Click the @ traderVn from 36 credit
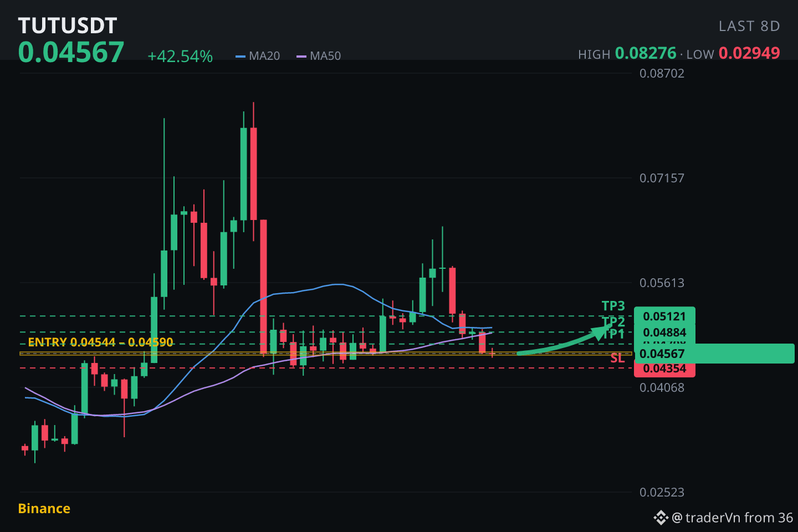 [732, 518]
